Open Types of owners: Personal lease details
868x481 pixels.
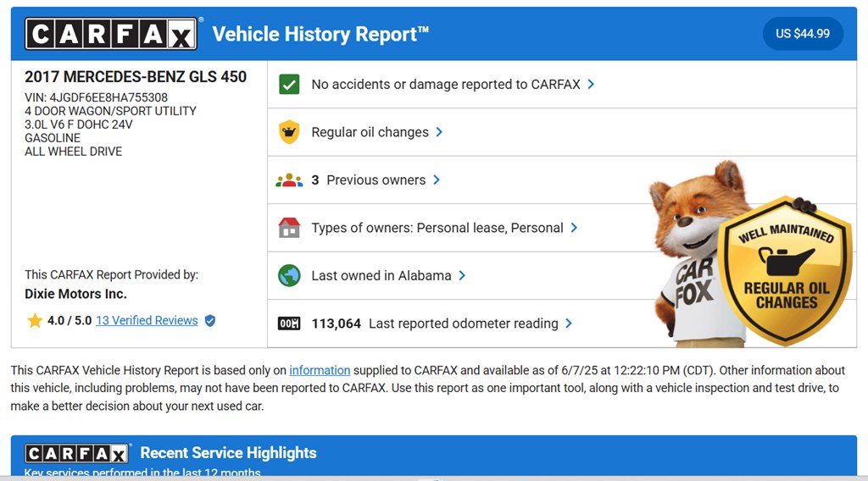click(x=437, y=228)
